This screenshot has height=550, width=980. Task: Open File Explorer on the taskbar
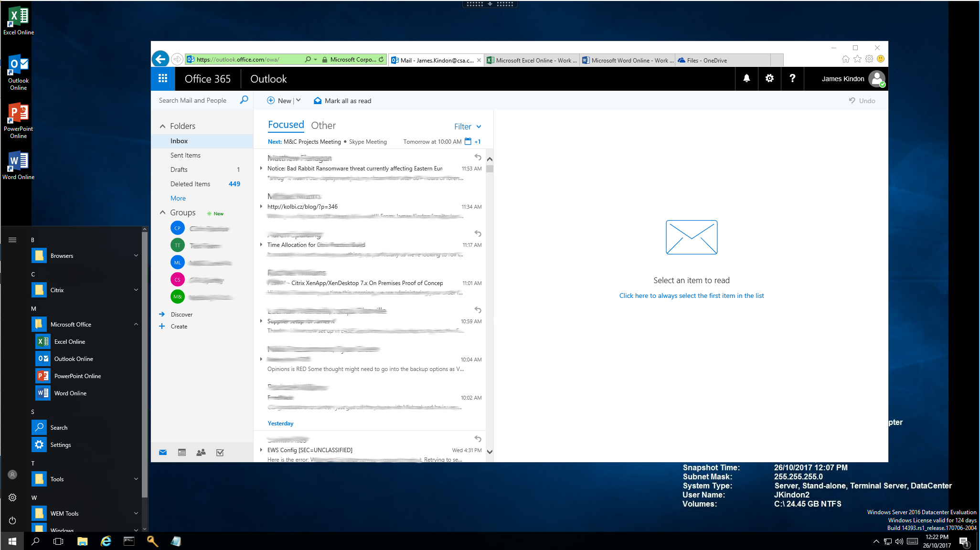83,541
